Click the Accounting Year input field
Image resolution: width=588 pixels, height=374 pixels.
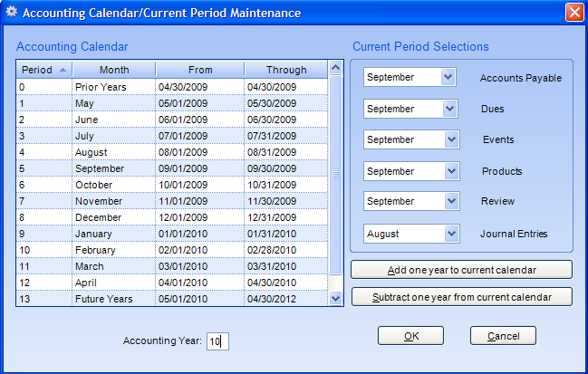217,341
